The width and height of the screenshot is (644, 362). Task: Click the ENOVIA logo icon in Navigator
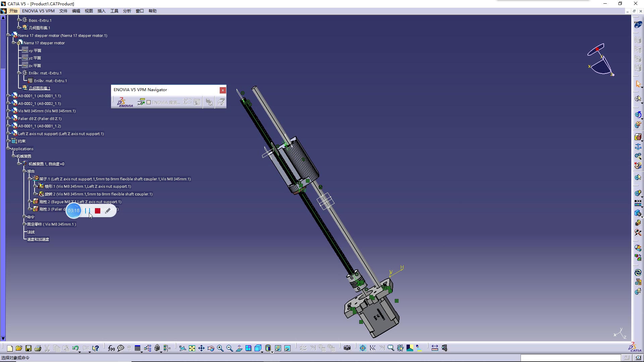coord(125,102)
